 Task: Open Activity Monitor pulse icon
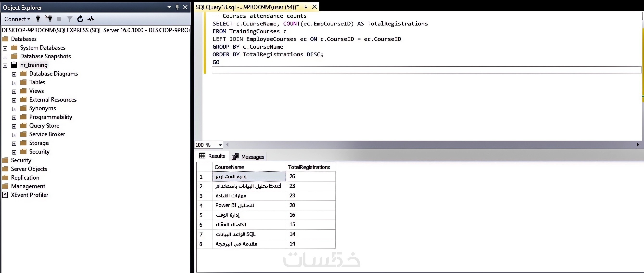pyautogui.click(x=91, y=19)
